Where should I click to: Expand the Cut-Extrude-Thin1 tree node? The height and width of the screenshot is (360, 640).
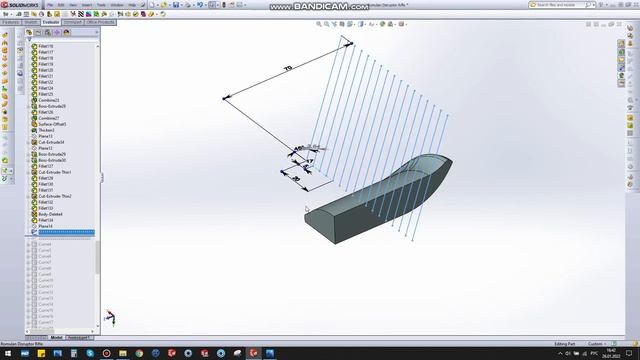[28, 173]
